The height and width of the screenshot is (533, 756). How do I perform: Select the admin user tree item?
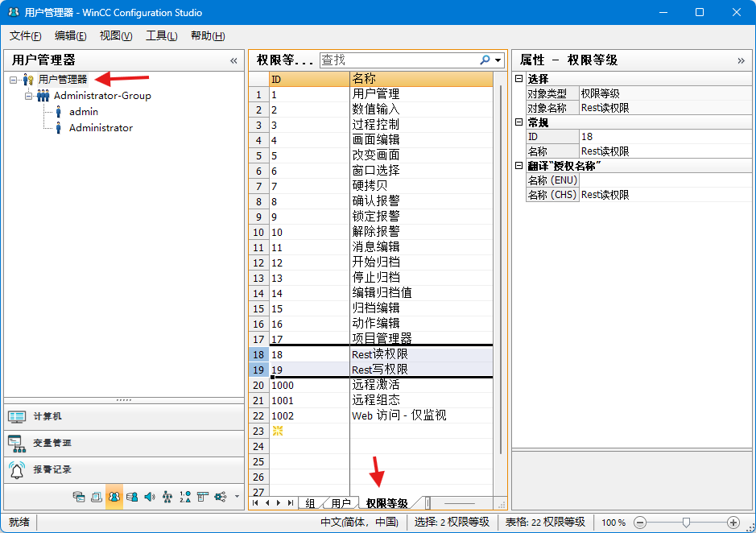[84, 112]
